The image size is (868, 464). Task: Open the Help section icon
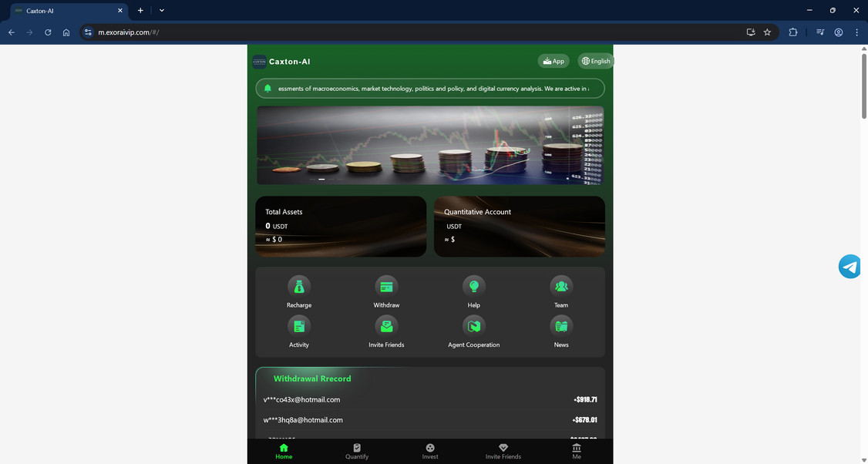click(473, 286)
